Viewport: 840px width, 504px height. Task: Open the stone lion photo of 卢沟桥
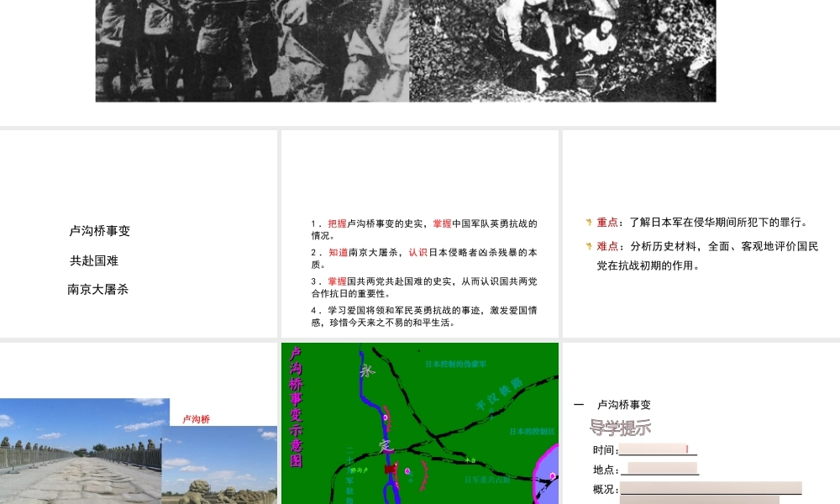coord(219,465)
